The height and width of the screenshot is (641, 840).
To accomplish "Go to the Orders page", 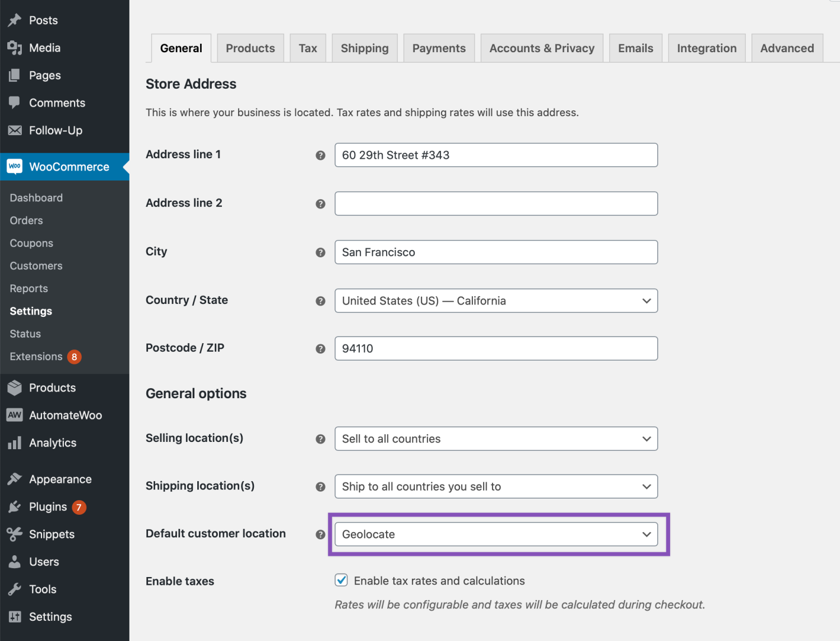I will pyautogui.click(x=26, y=220).
